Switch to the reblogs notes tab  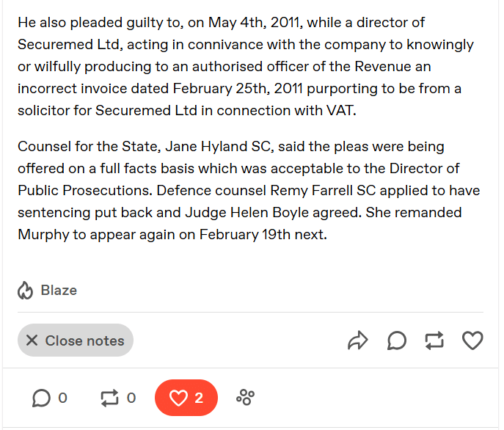pos(118,398)
